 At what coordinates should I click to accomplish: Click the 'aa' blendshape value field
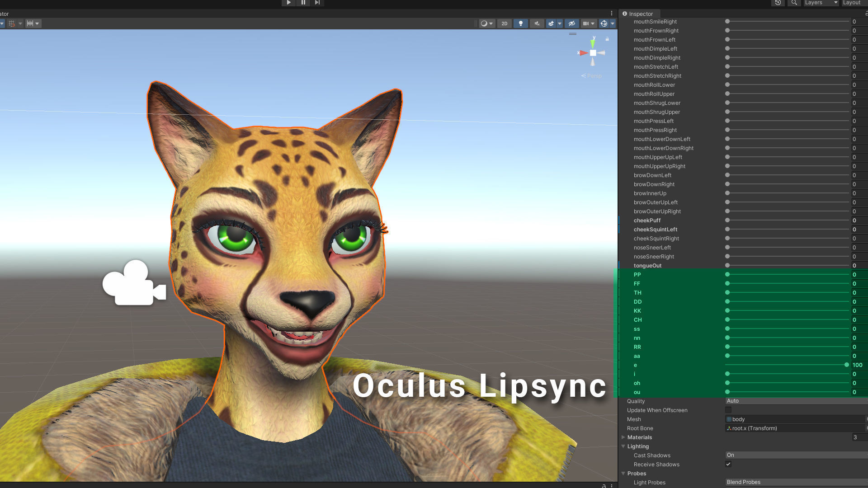click(859, 356)
